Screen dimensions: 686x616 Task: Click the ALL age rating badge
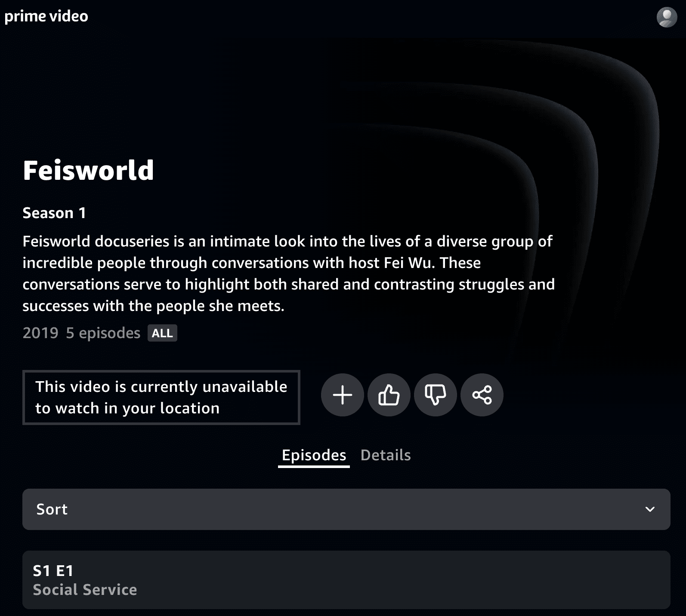tap(162, 333)
